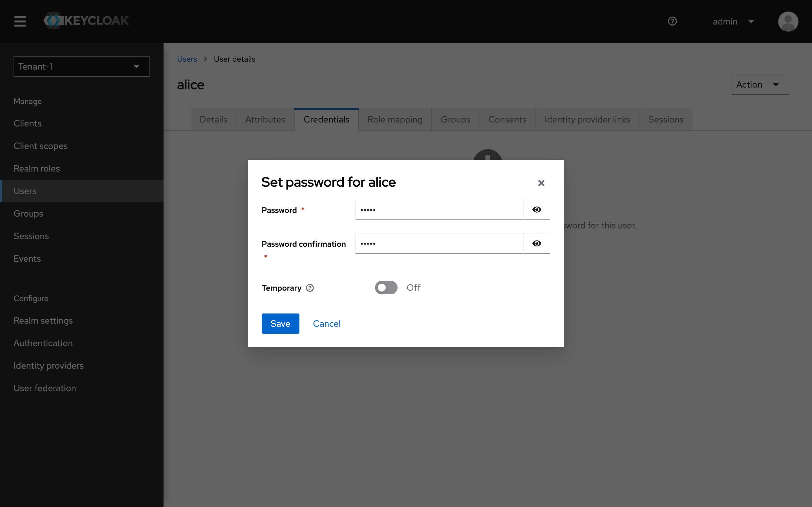Switch to the Role mapping tab

tap(394, 119)
